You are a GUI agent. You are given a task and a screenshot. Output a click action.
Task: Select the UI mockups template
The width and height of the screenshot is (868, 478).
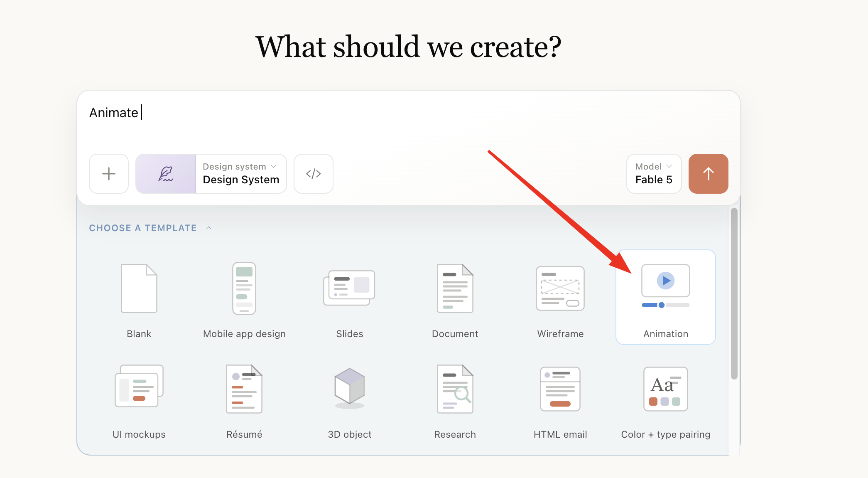(x=139, y=401)
